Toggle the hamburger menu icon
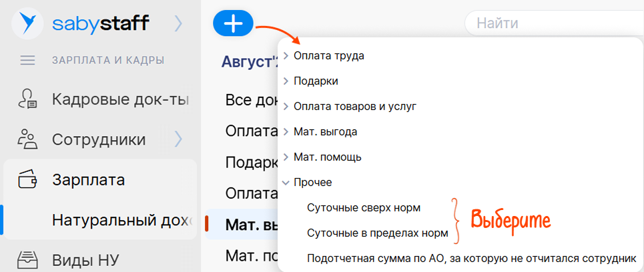 coord(27,61)
